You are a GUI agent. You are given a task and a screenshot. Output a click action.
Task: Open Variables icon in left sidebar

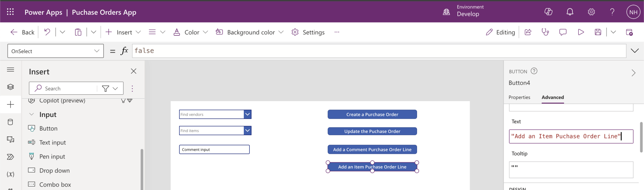pos(11,174)
